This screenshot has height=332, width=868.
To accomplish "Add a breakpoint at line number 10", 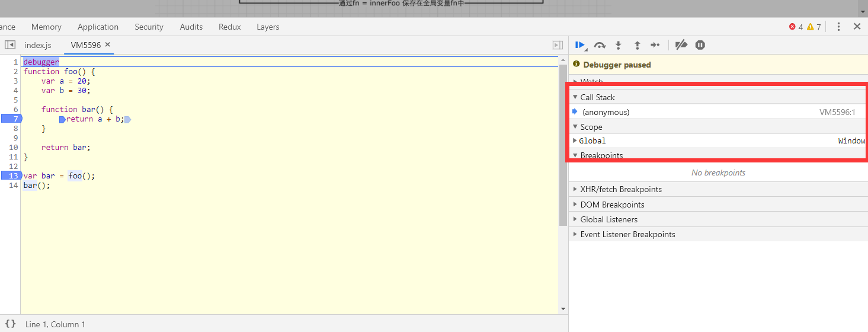I will [14, 148].
